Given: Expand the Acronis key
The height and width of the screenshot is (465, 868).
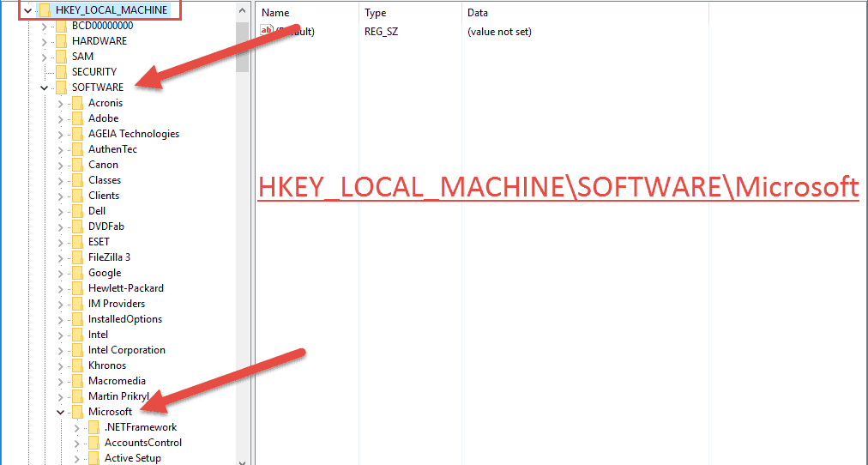Looking at the screenshot, I should click(x=61, y=103).
